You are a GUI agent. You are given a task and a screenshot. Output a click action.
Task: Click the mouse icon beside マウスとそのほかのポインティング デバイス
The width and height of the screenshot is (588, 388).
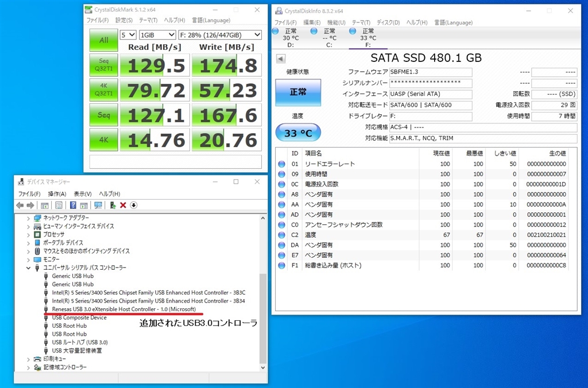coord(37,251)
